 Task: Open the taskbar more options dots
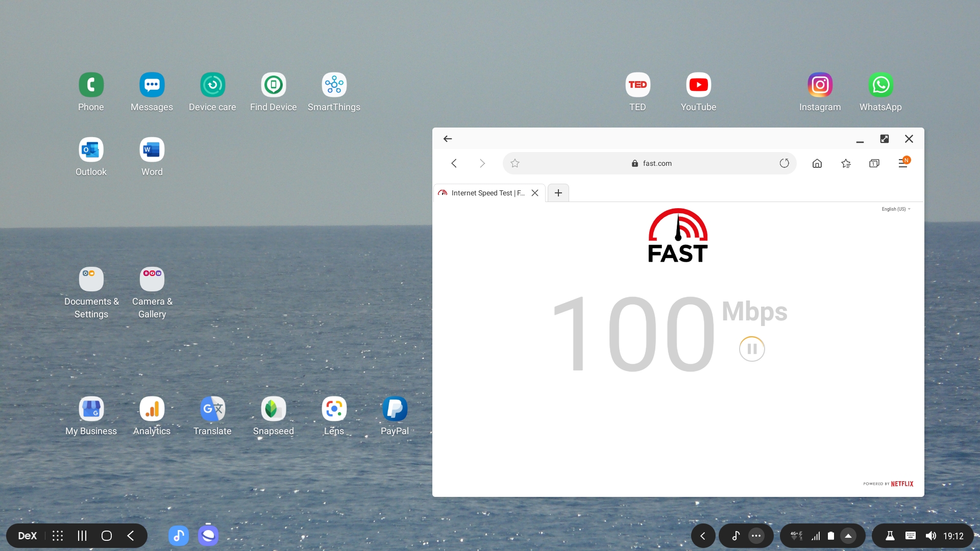[x=756, y=536]
